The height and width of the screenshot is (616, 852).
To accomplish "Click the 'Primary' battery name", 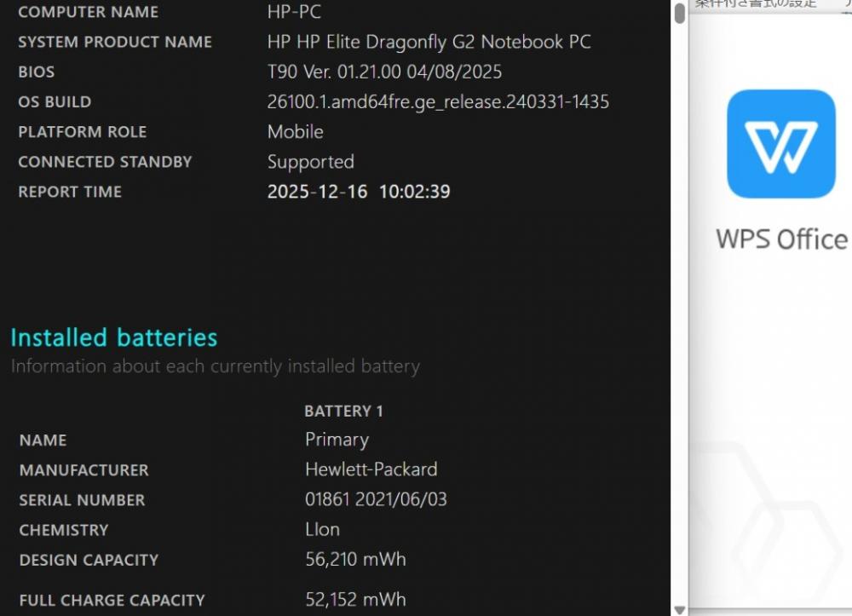I will click(337, 440).
